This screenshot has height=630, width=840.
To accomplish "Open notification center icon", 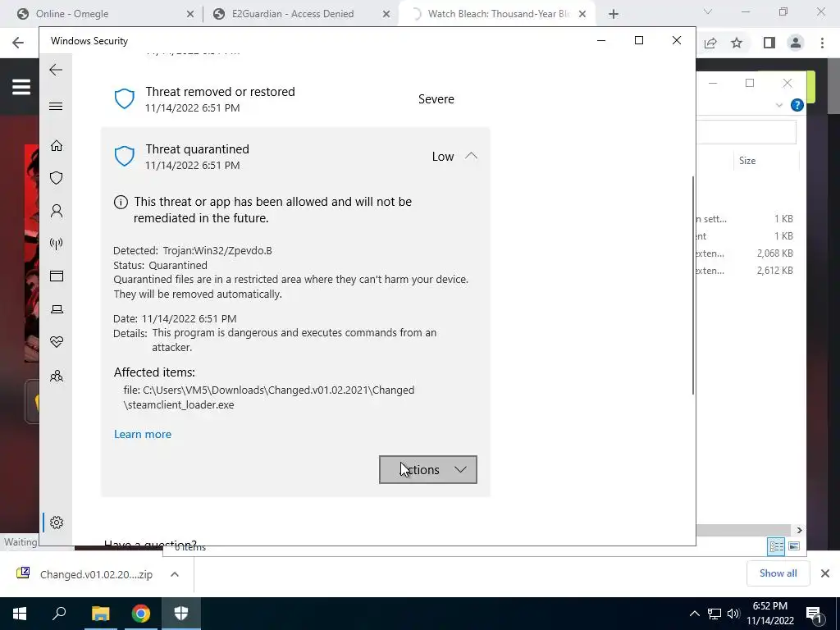I will tap(815, 614).
